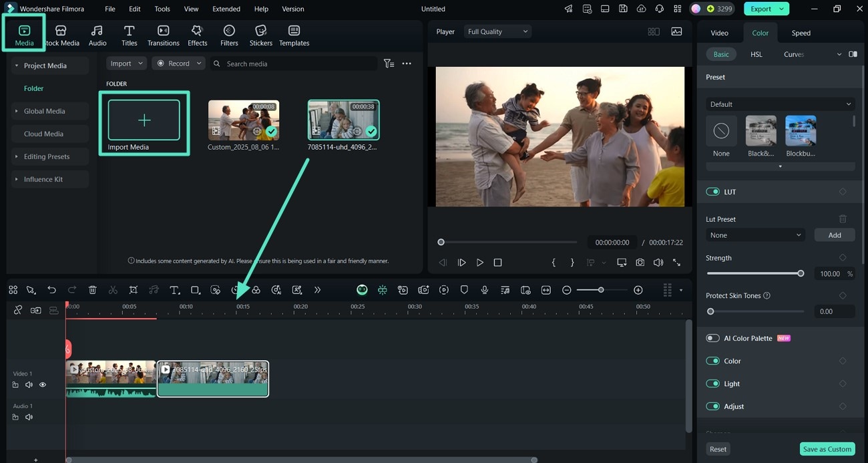Open fullscreen preview in player
868x463 pixels.
pos(676,263)
